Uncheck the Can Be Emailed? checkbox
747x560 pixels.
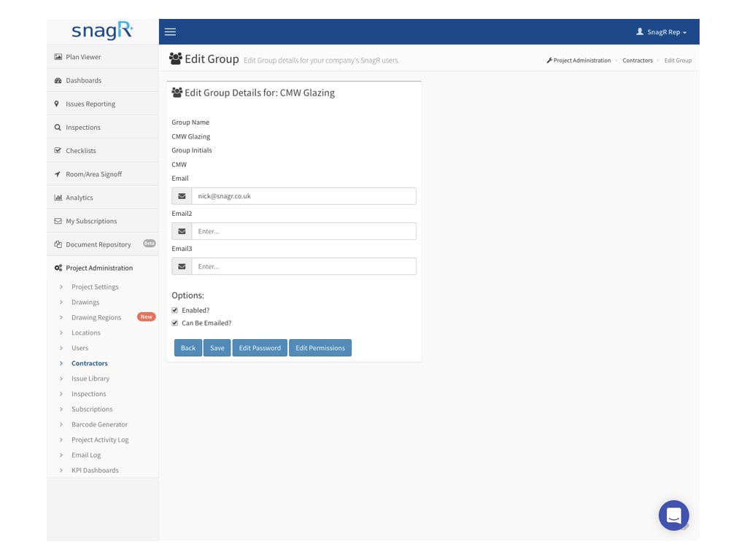(175, 323)
